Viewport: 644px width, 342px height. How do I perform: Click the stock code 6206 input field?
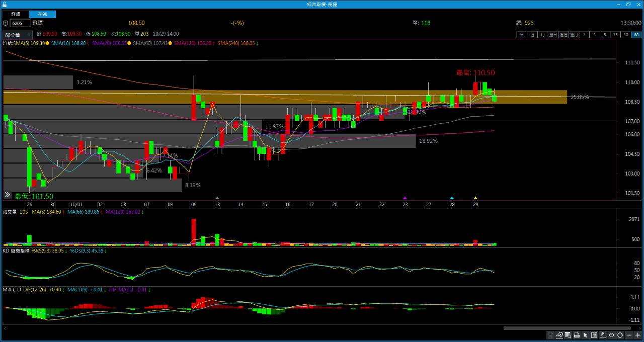(20, 23)
